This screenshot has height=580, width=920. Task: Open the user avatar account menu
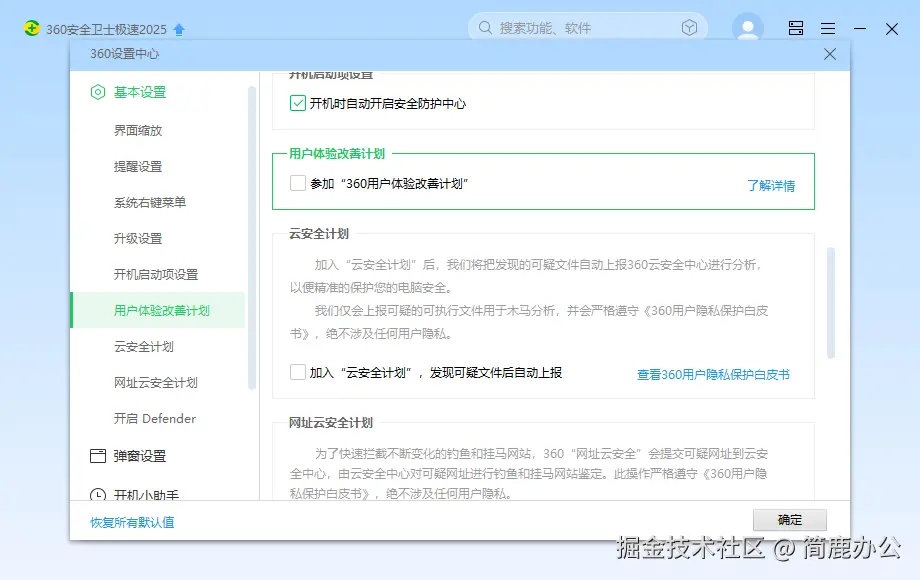pyautogui.click(x=748, y=27)
